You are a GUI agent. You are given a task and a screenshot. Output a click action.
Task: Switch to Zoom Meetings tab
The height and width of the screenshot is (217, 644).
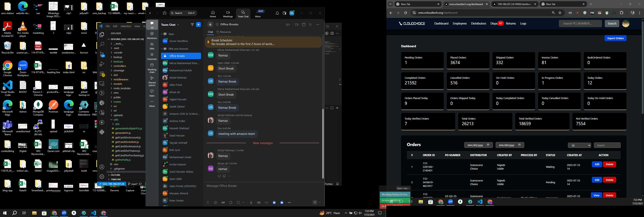tap(228, 14)
